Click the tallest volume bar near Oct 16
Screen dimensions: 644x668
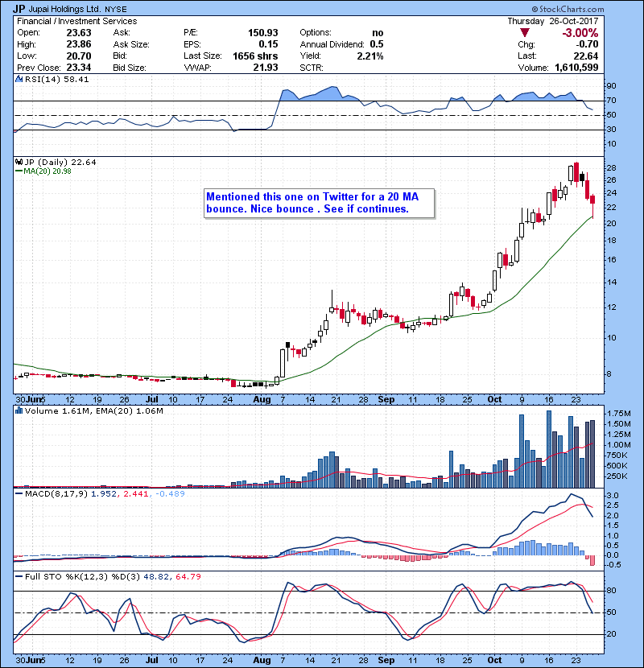[x=549, y=449]
